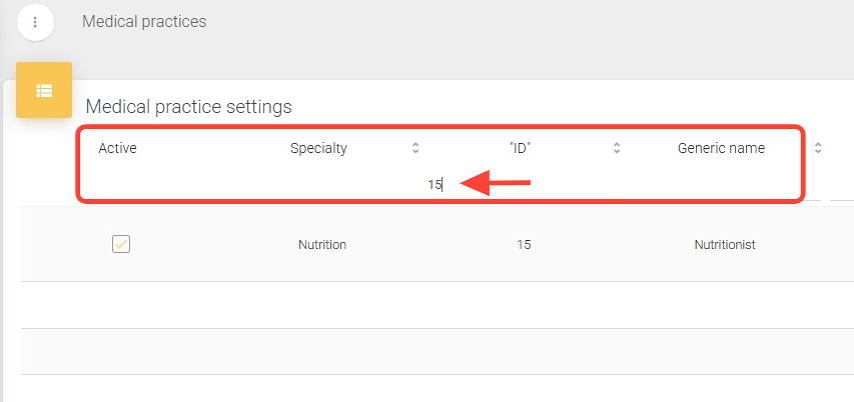
Task: Focus the filter field under Generic name
Action: coord(720,185)
